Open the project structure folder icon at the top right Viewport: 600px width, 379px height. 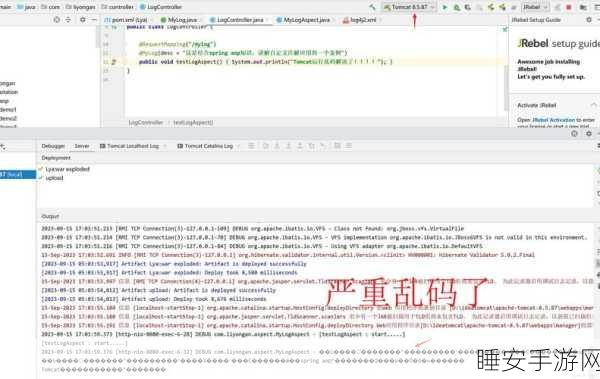point(583,7)
